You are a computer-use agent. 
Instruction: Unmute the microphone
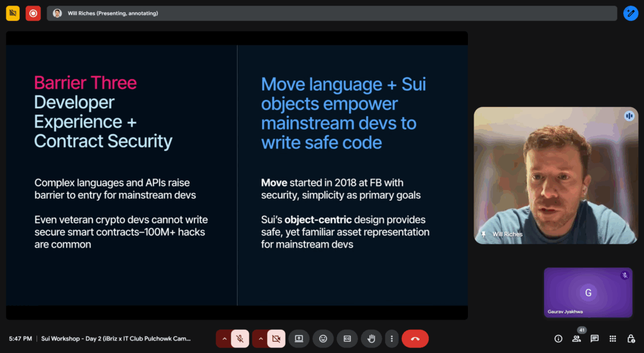240,339
